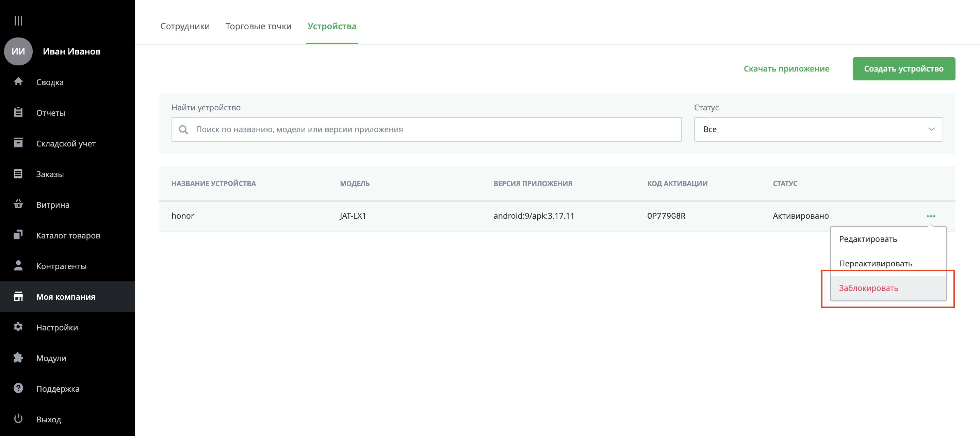980x436 pixels.
Task: Click Скачать приложение link
Action: point(786,68)
